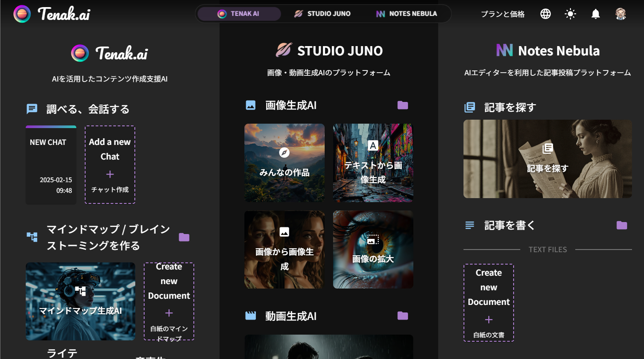Open the プランと価格 pricing link
Screen dimensions: 644x359
point(503,14)
